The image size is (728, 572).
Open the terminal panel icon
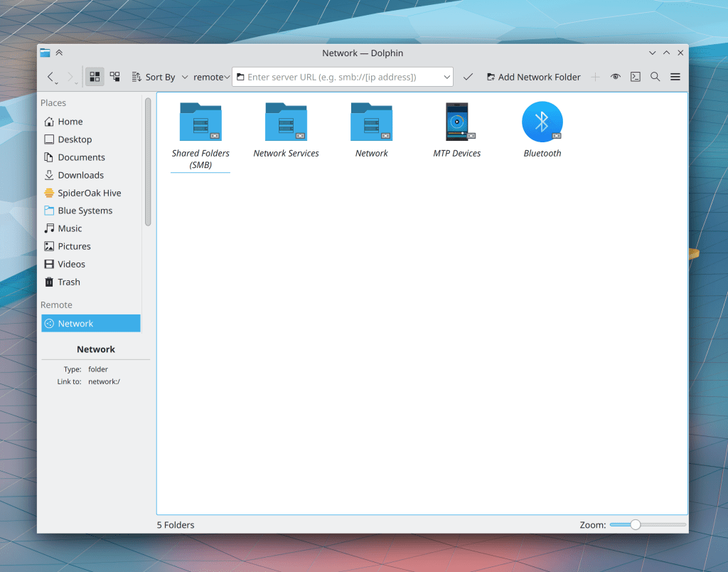(636, 77)
